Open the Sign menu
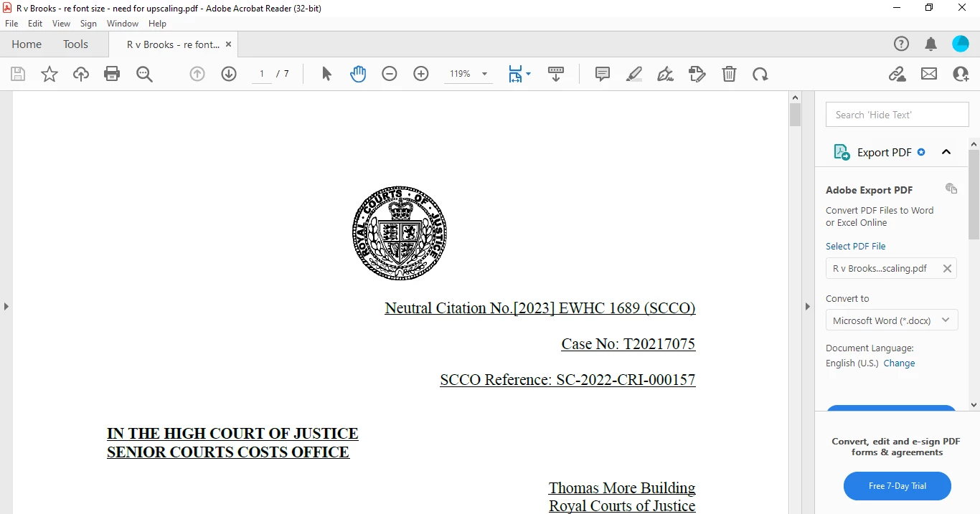This screenshot has width=980, height=514. pyautogui.click(x=89, y=24)
